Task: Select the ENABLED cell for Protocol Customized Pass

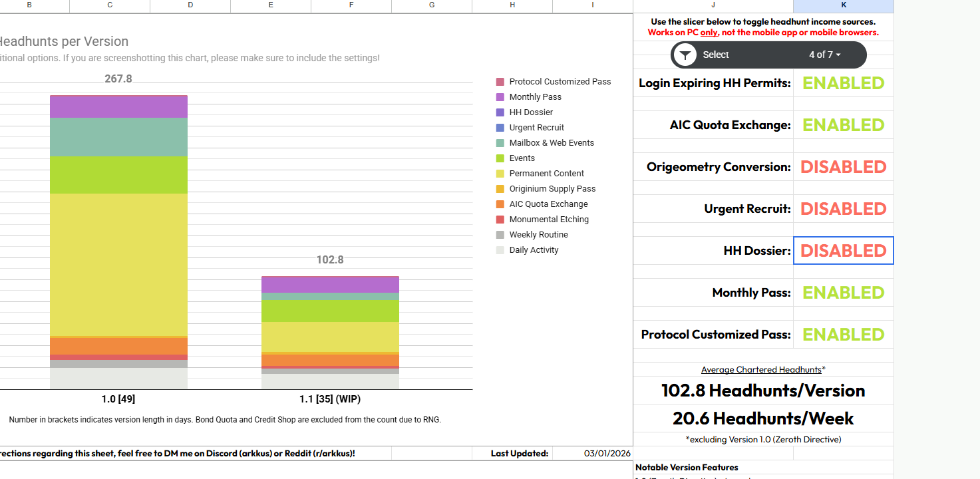Action: click(x=844, y=335)
